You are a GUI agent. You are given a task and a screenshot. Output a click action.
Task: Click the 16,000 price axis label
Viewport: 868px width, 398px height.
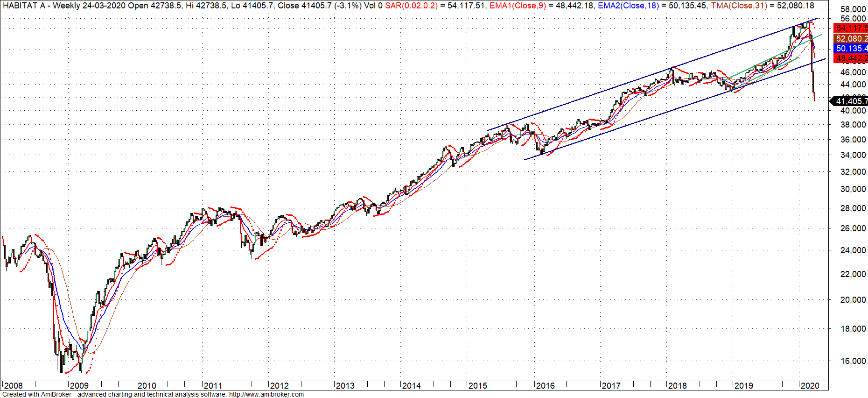pos(853,361)
